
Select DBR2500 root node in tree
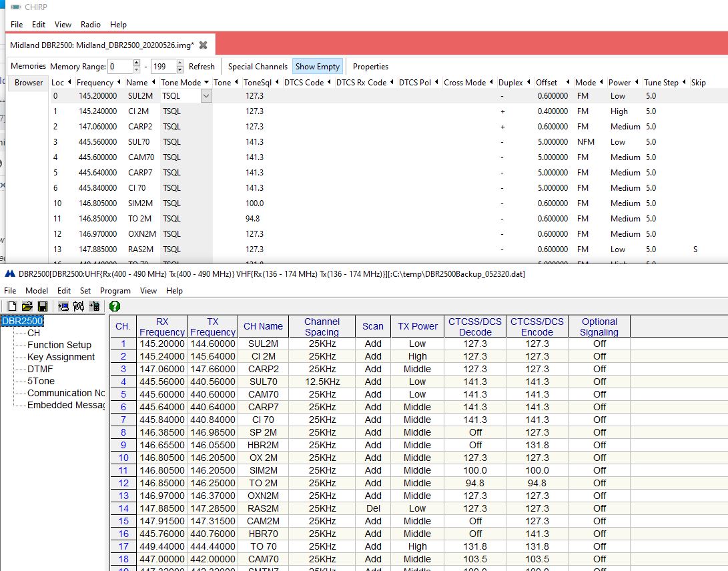pyautogui.click(x=22, y=321)
